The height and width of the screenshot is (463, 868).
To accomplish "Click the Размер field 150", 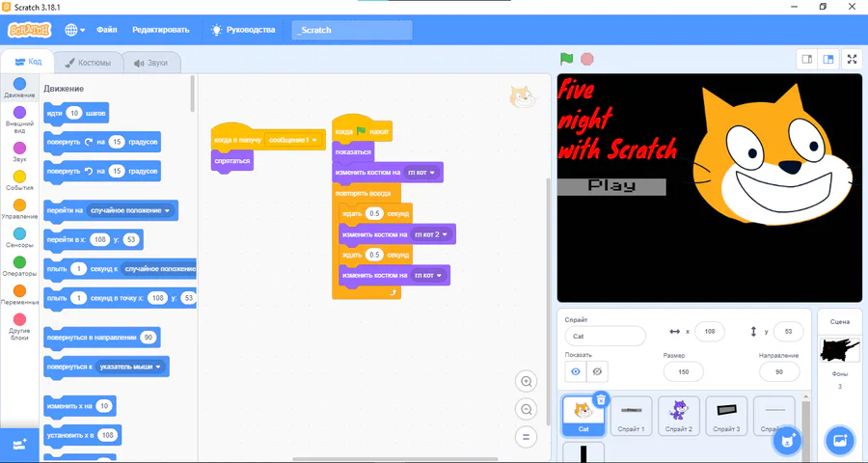I will (x=683, y=371).
